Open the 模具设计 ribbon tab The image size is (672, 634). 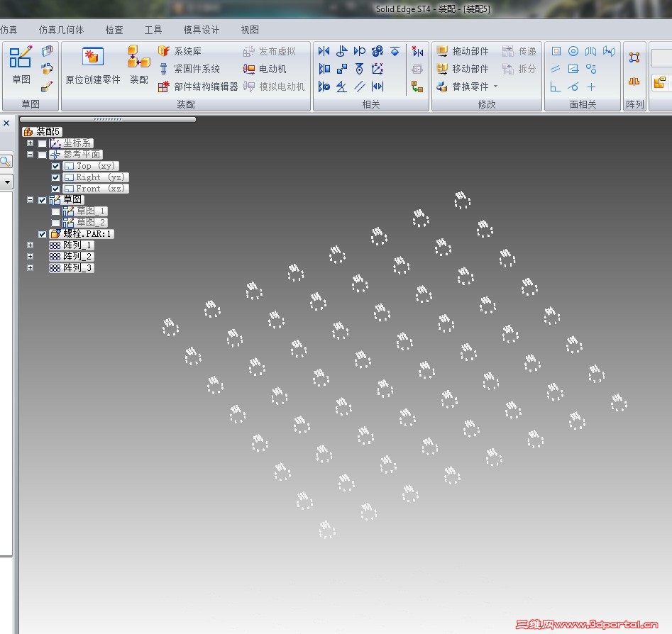tap(202, 30)
